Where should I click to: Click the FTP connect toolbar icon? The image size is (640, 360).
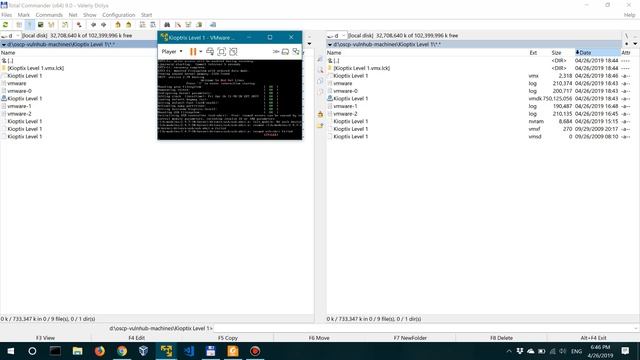point(142,25)
